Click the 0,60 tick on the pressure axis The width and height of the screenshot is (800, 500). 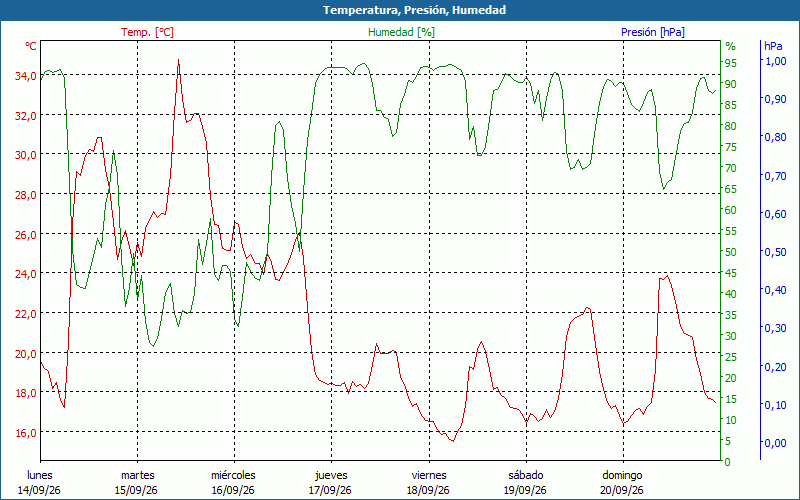[775, 214]
